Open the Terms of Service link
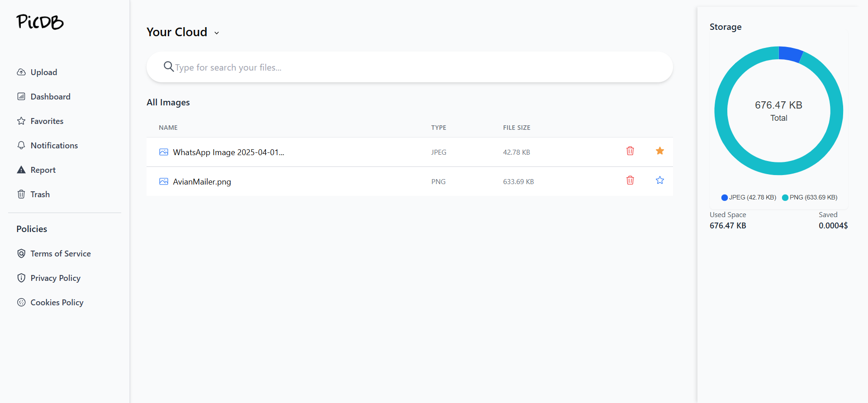 (60, 254)
